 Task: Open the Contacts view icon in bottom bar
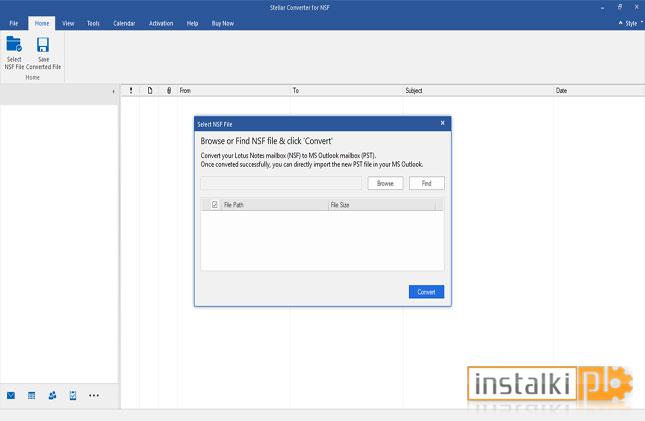tap(52, 395)
